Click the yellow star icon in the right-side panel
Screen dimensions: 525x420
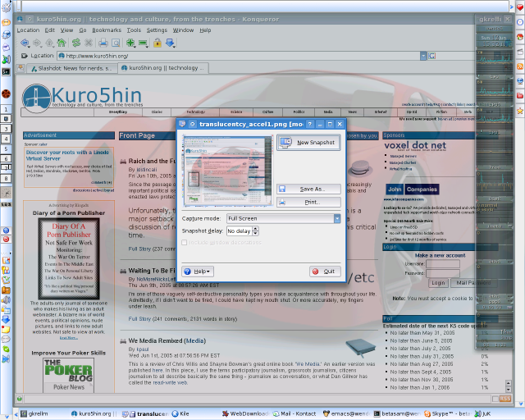tap(520, 111)
